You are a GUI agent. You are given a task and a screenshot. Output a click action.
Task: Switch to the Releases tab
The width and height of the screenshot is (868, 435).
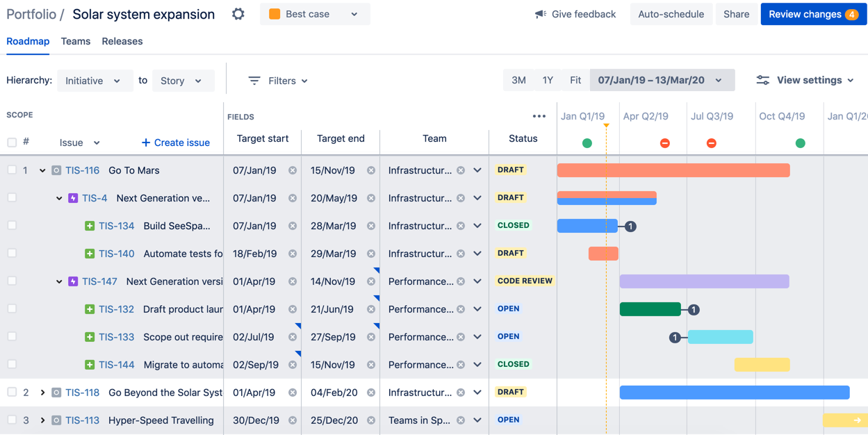click(x=122, y=41)
